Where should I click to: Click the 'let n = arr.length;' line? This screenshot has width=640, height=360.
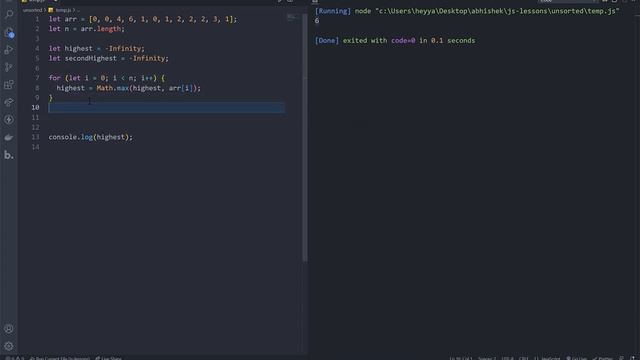87,29
